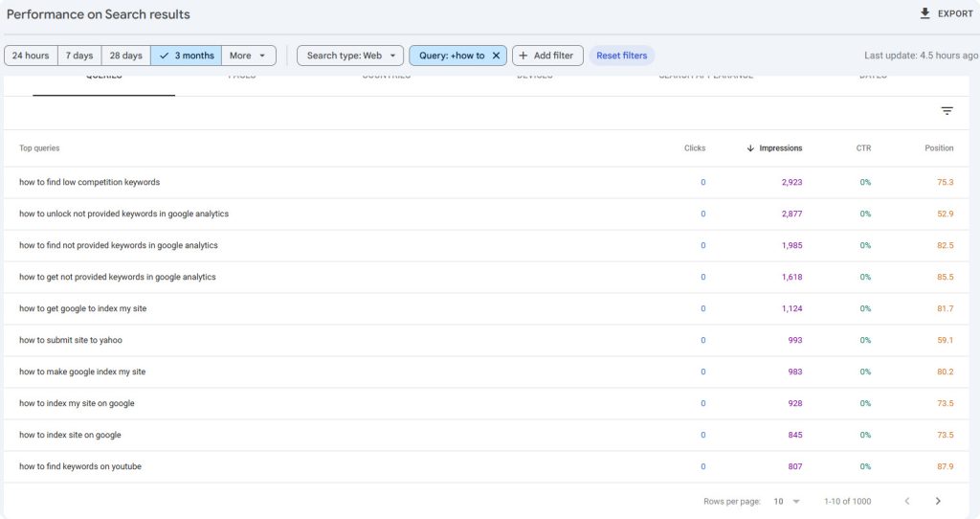Viewport: 980px width, 519px height.
Task: Click position value 87.9
Action: pos(945,466)
